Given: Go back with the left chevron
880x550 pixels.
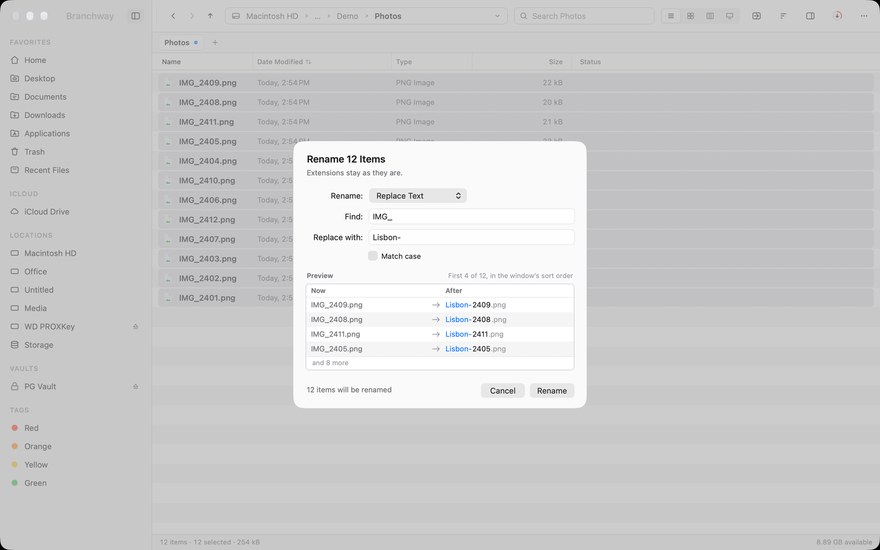Looking at the screenshot, I should 173,16.
